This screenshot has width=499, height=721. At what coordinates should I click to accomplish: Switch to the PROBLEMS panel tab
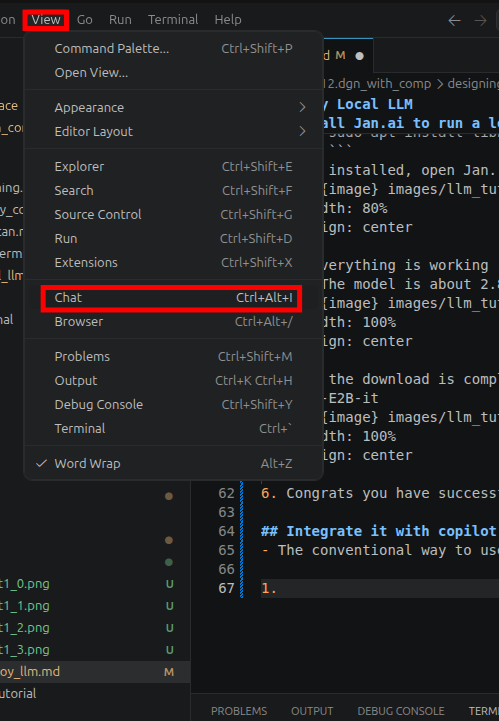[x=239, y=711]
